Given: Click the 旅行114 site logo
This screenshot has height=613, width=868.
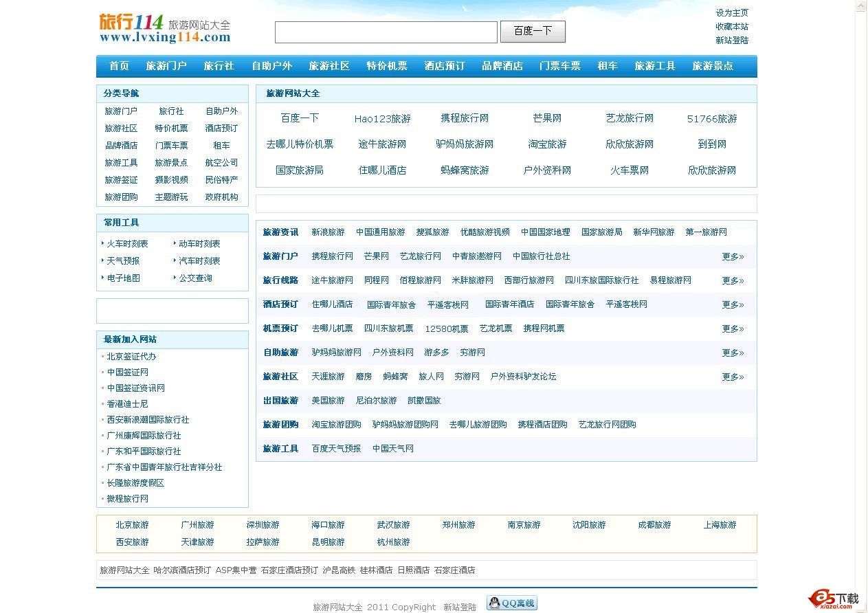Looking at the screenshot, I should coord(164,28).
